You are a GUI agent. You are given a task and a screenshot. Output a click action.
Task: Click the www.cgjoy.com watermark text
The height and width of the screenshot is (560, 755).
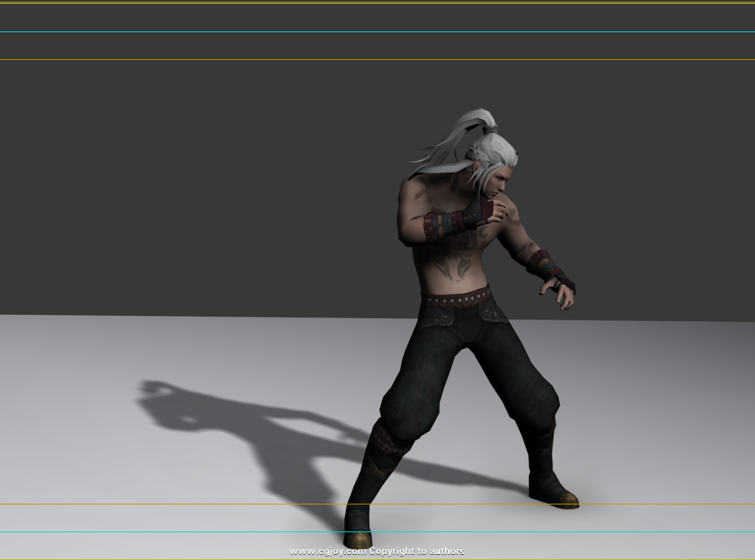pos(327,551)
